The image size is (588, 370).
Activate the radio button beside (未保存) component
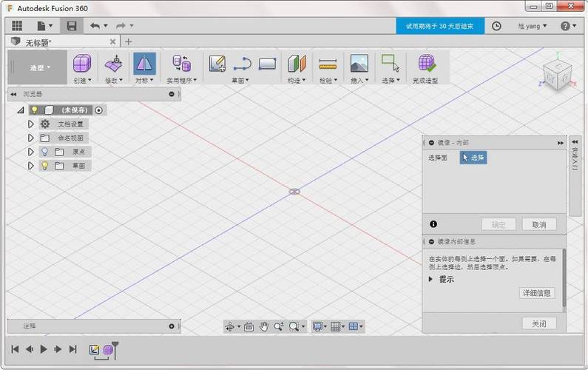99,110
